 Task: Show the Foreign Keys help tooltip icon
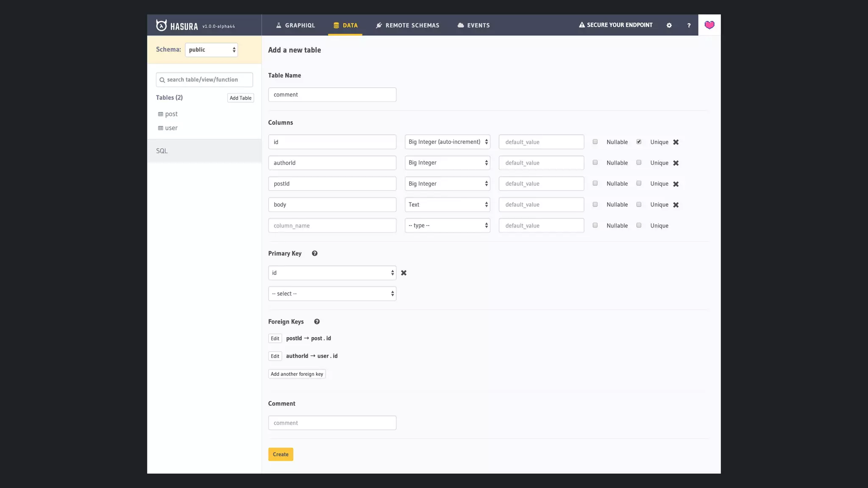pos(317,322)
